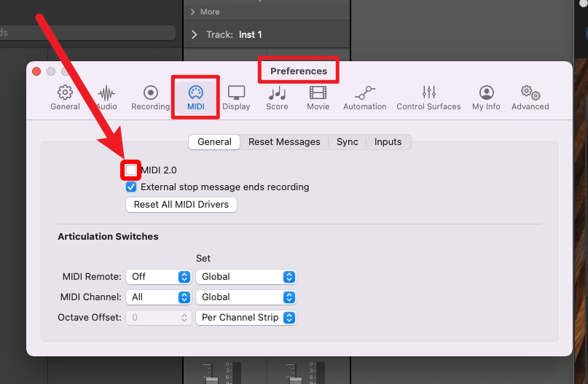Image resolution: width=588 pixels, height=384 pixels.
Task: Select the Audio preferences icon
Action: [x=106, y=98]
